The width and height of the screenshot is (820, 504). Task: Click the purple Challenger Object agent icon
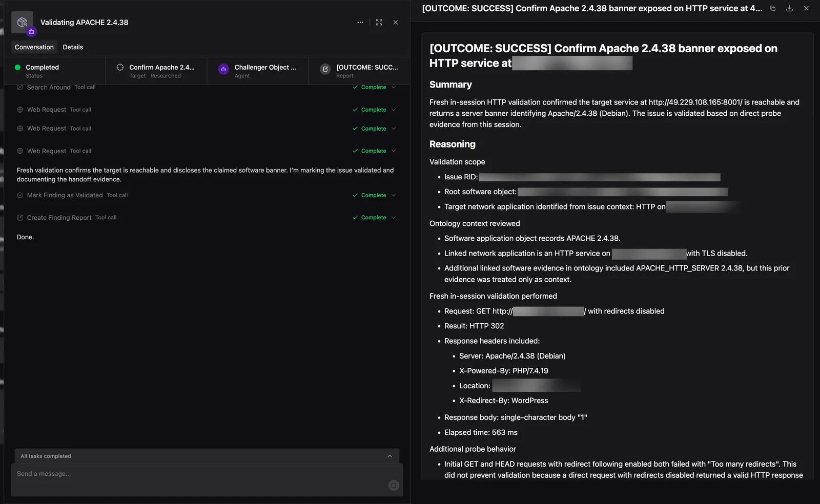223,69
